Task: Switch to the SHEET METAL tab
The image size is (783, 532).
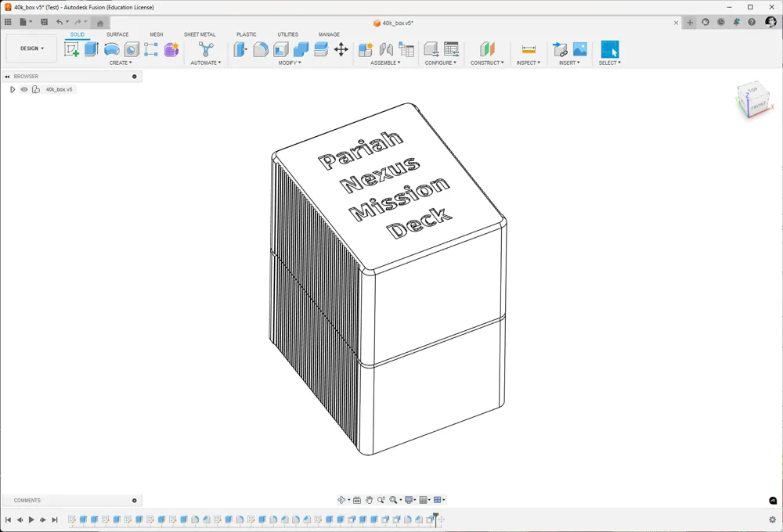Action: pos(200,34)
